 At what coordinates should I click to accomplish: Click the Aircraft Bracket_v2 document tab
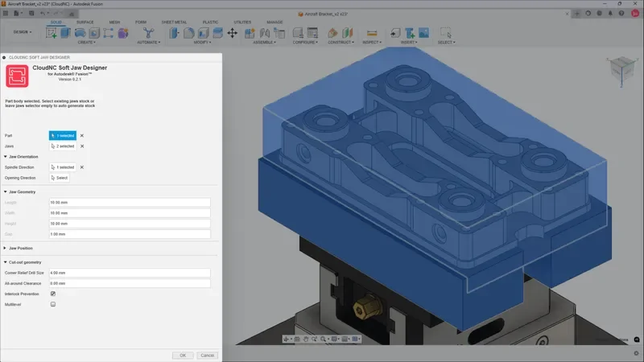(324, 14)
